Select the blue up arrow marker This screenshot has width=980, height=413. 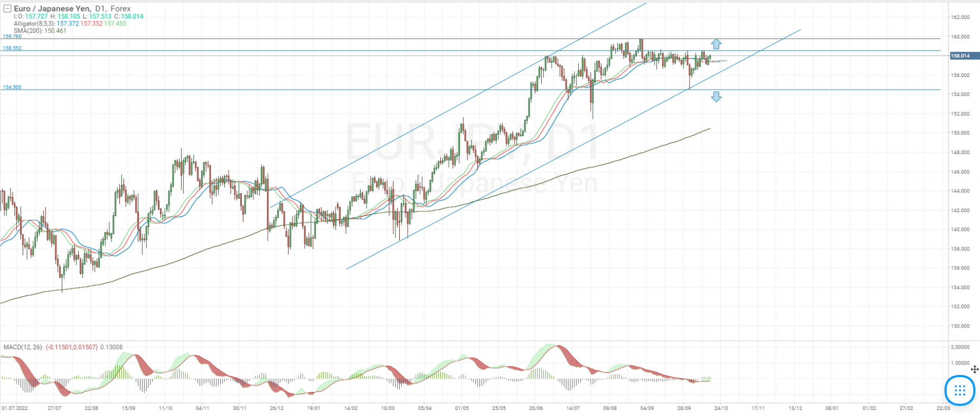[716, 44]
